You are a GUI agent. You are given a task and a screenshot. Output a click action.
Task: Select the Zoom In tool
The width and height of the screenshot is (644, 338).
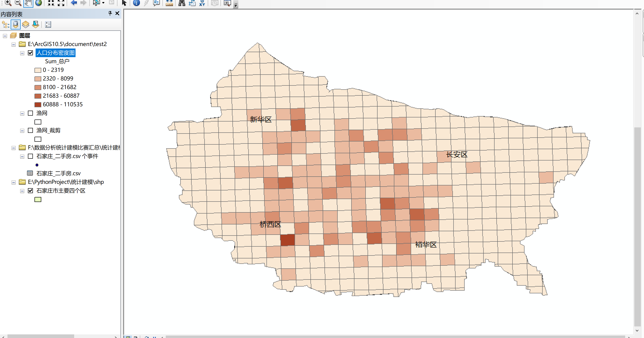pyautogui.click(x=8, y=3)
